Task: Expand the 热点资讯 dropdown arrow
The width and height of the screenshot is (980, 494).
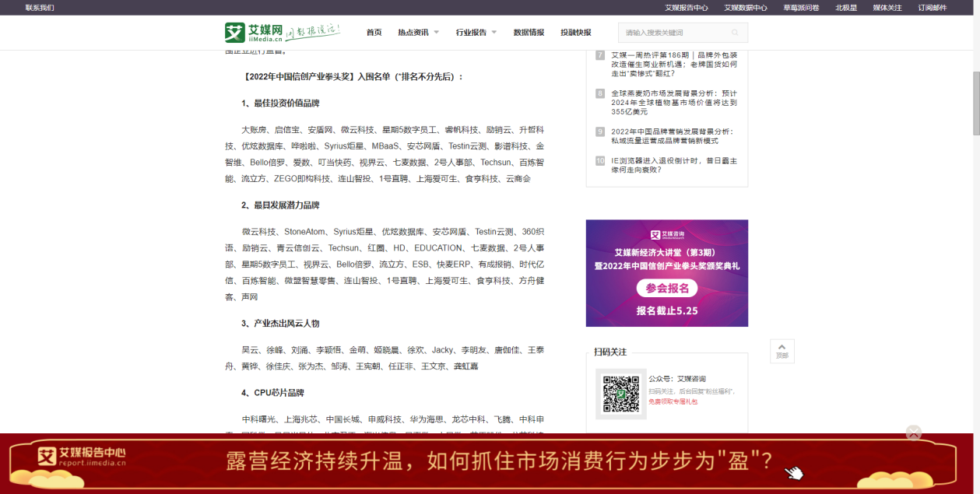Action: point(436,33)
